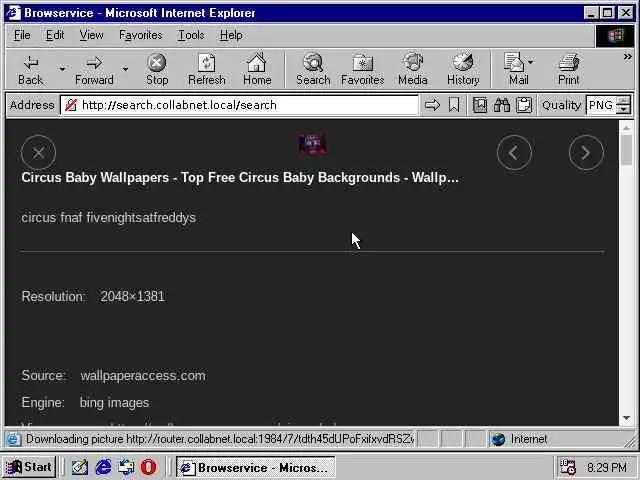
Task: Go to the Home page
Action: [x=257, y=69]
